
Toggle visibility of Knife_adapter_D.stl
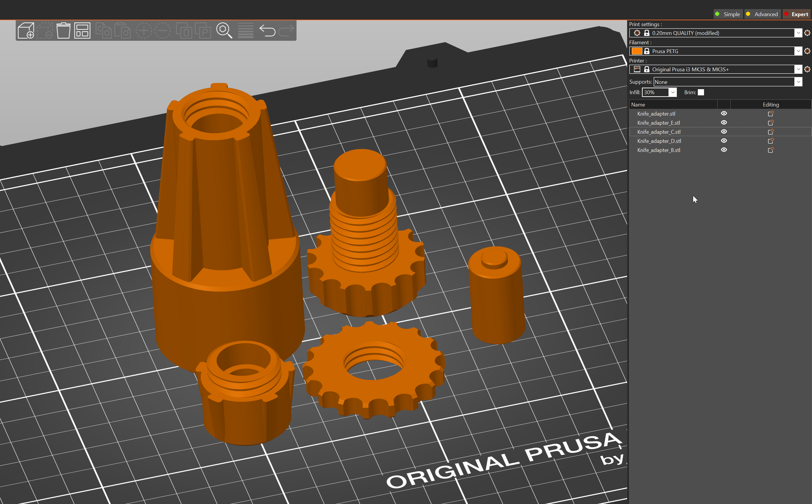(x=724, y=141)
